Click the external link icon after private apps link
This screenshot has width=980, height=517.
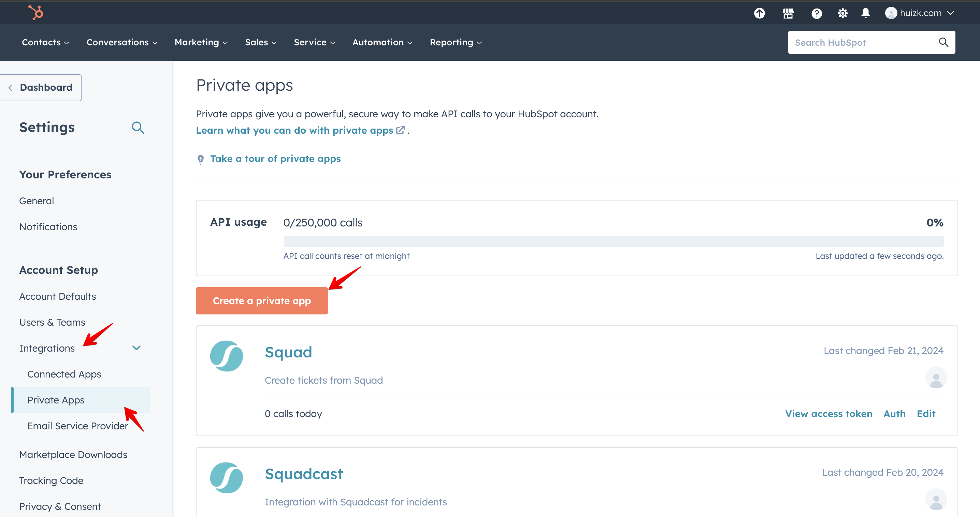[400, 130]
